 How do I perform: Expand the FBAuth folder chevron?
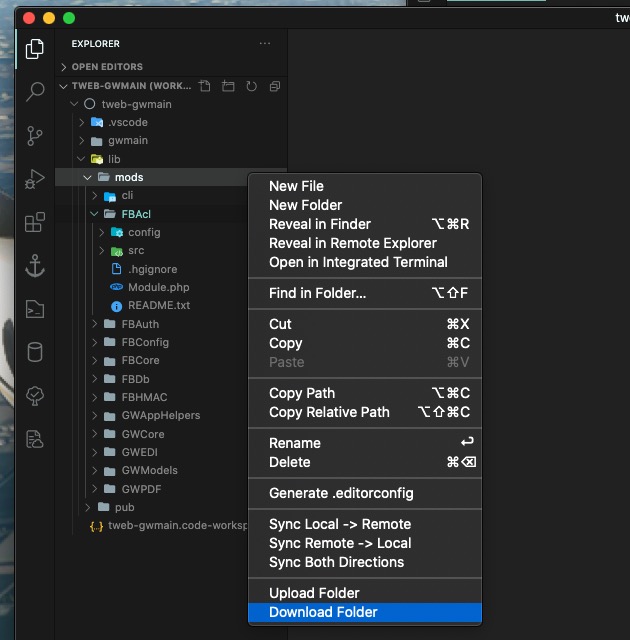[x=95, y=324]
